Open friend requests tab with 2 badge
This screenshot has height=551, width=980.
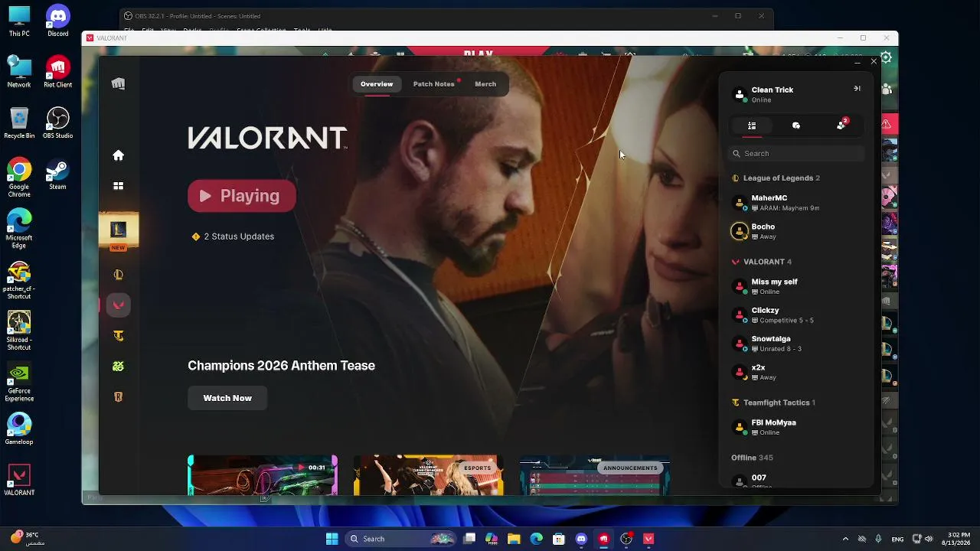(x=841, y=125)
